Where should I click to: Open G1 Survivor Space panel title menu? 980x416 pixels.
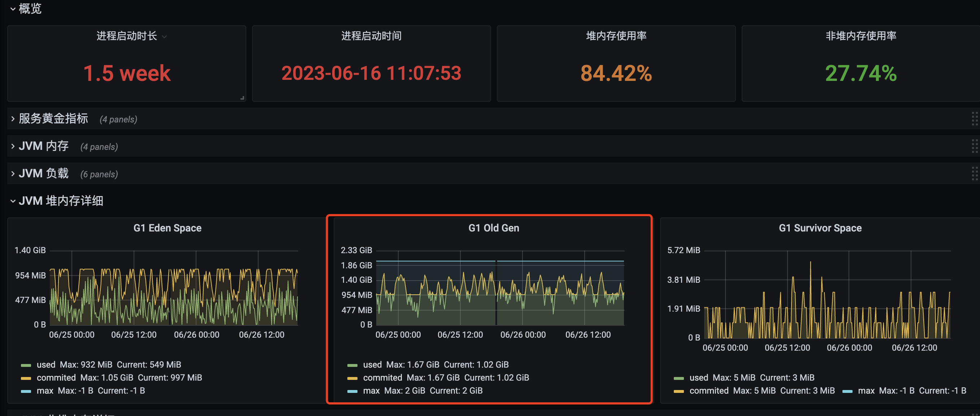[x=820, y=228]
